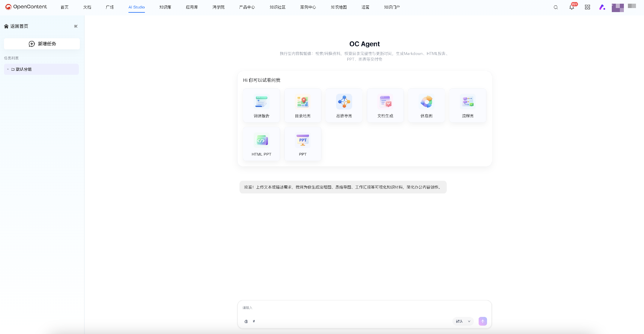Click the welcome message starting with 欢迎
Viewport: 644px width, 334px height.
[343, 187]
